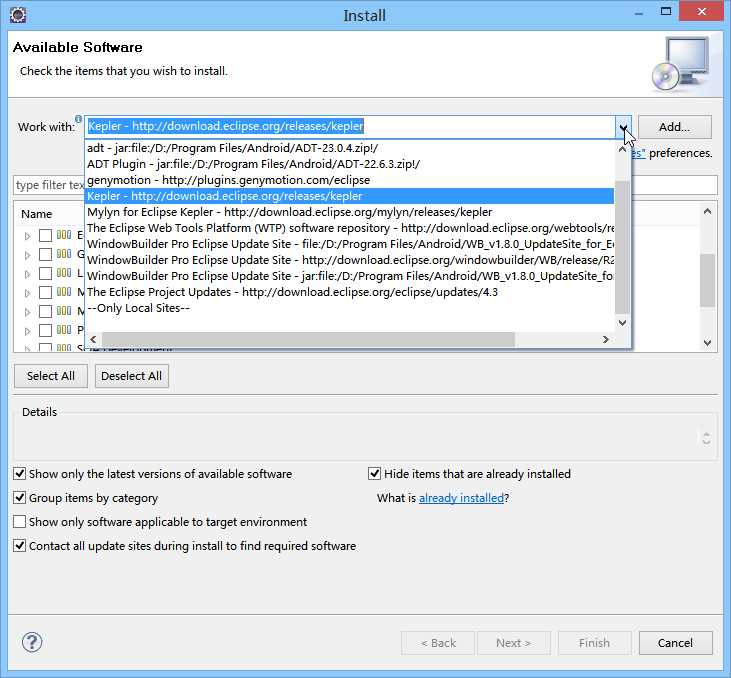The width and height of the screenshot is (731, 678).
Task: Expand the second category tree row
Action: (28, 255)
